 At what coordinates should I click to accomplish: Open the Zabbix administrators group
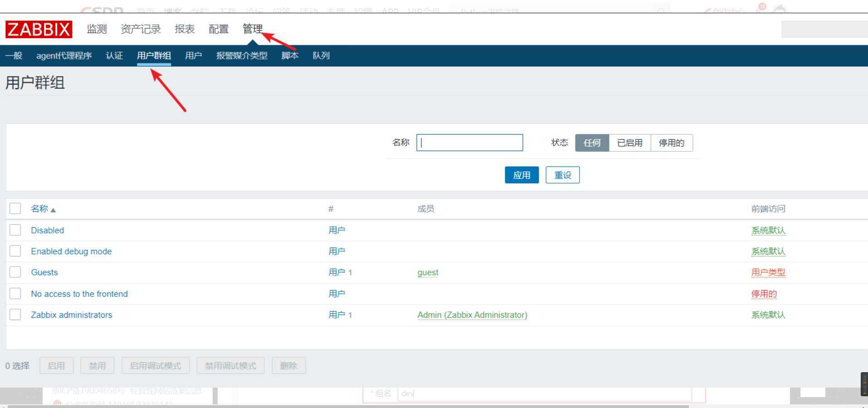pos(71,315)
